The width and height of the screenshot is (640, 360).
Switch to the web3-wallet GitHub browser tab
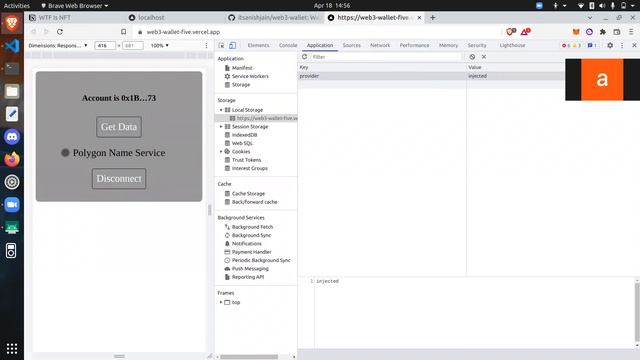click(x=274, y=18)
